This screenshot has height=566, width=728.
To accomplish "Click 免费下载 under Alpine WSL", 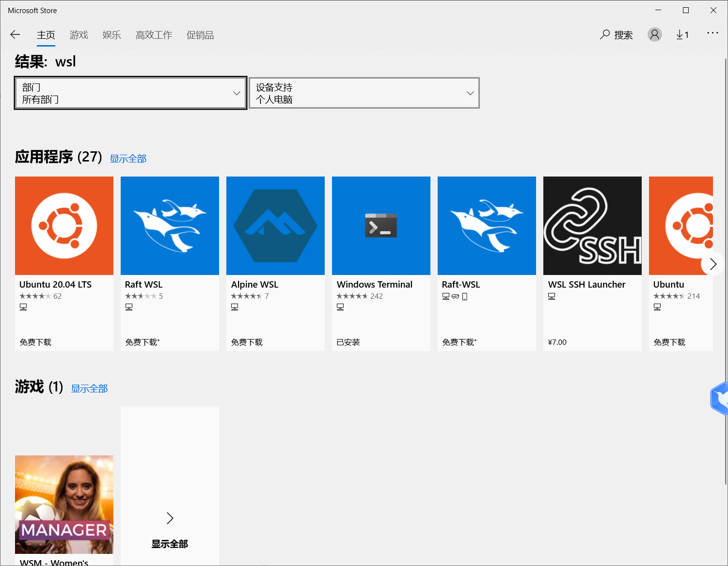I will [247, 342].
